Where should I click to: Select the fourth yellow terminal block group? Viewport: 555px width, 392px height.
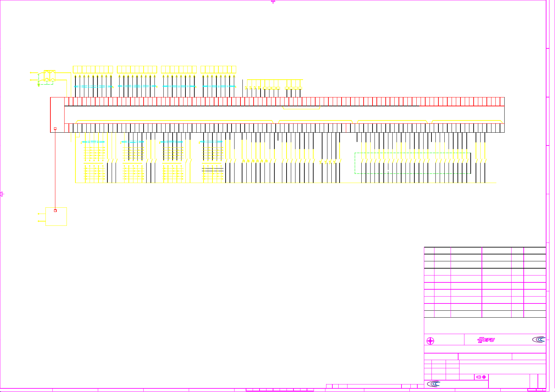point(218,69)
